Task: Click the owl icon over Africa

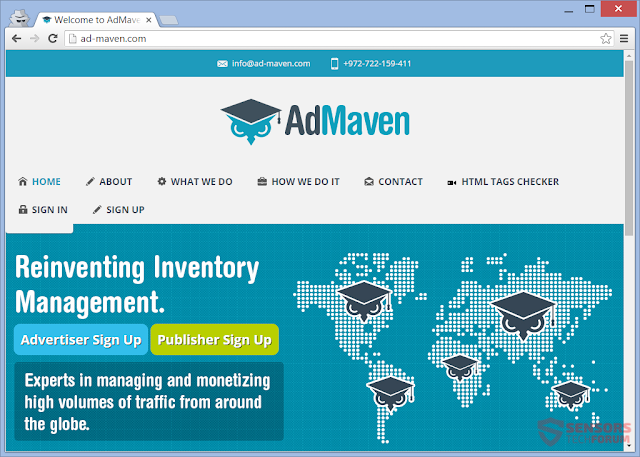Action: click(x=460, y=368)
